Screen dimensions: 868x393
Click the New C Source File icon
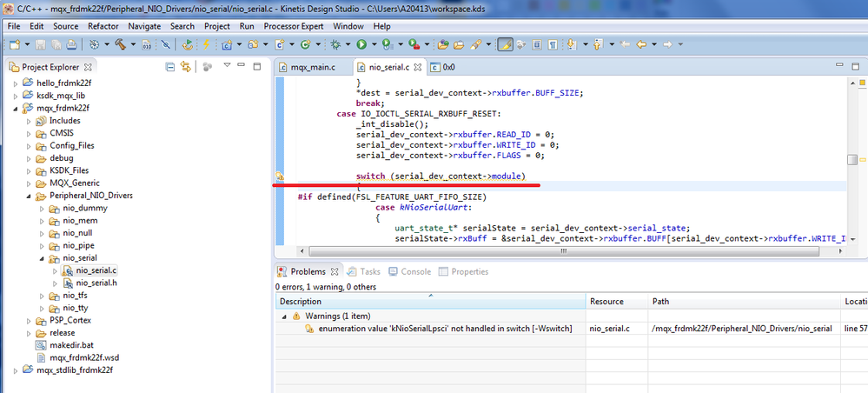(x=280, y=44)
